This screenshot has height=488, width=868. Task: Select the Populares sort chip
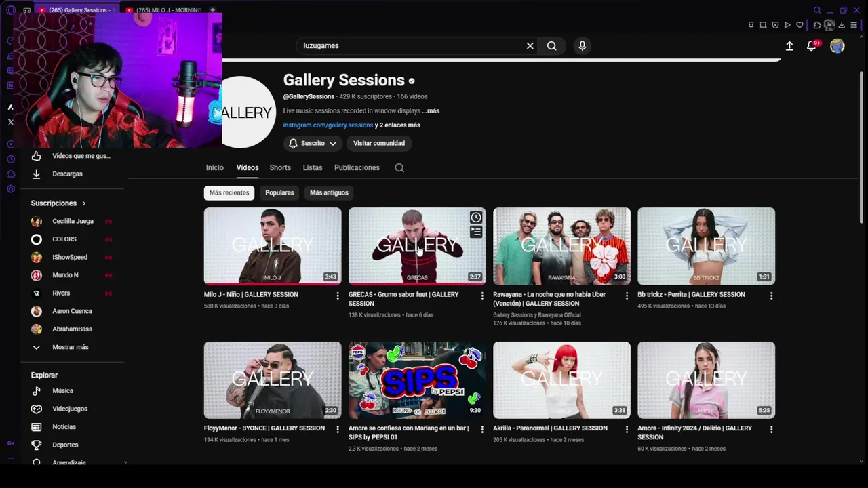(x=279, y=192)
